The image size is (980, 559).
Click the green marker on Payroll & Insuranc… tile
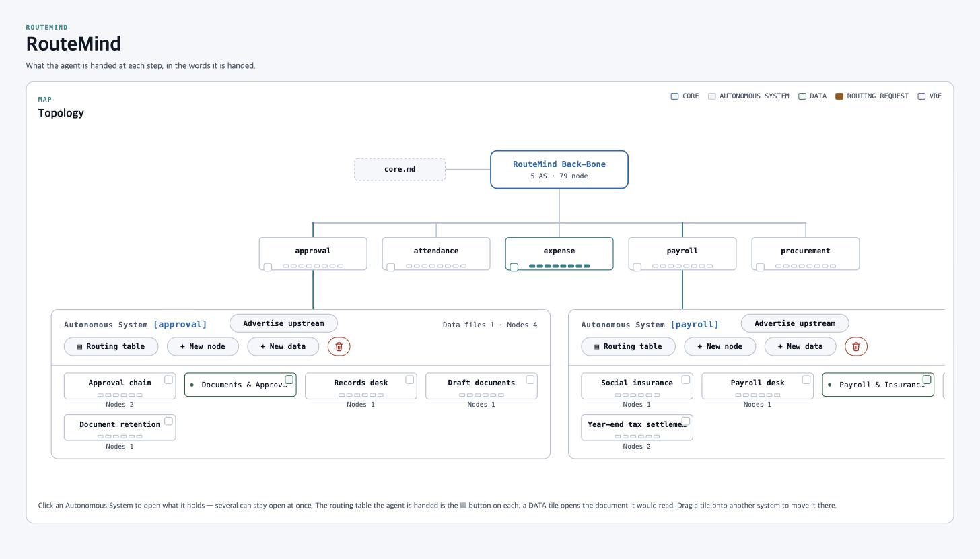coord(927,380)
